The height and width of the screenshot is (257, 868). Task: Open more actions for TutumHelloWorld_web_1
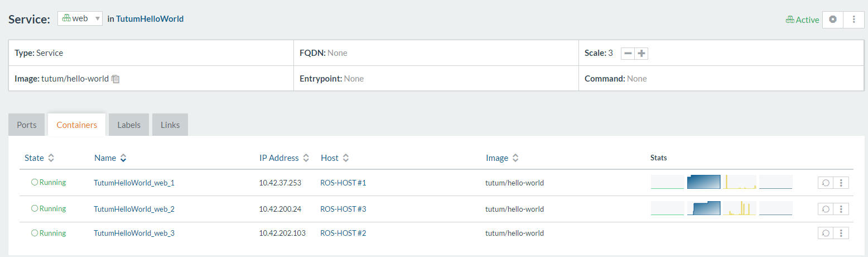pos(841,183)
